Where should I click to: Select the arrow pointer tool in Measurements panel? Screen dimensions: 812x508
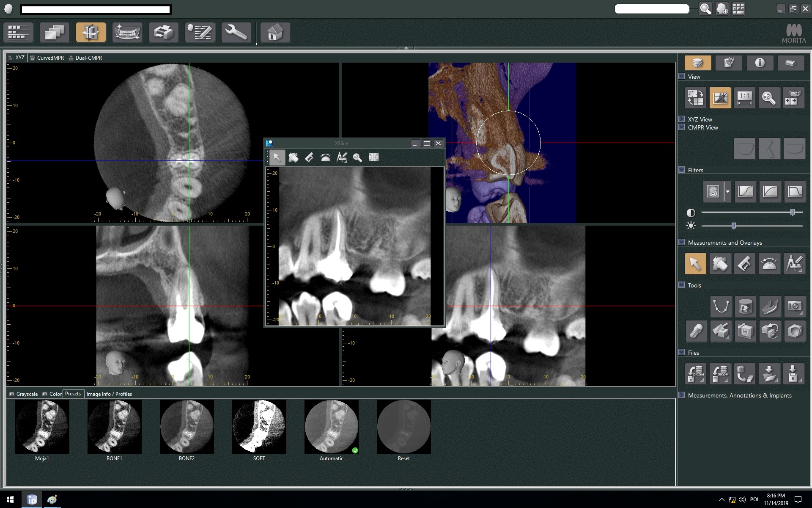(695, 264)
